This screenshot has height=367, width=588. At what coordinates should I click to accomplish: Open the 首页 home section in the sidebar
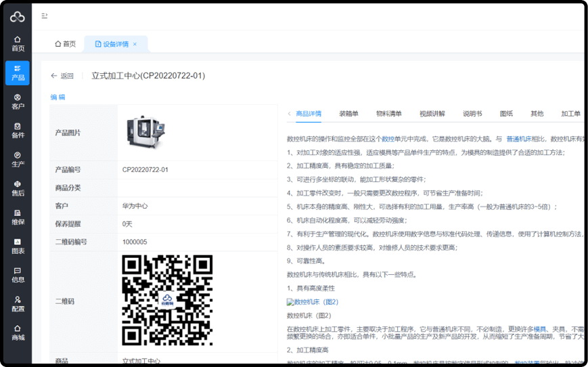coord(18,43)
